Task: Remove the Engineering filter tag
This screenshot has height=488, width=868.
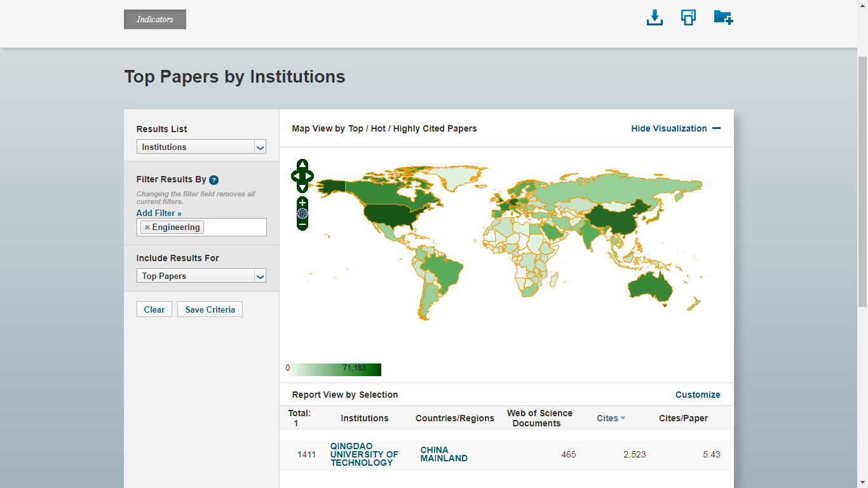Action: tap(147, 227)
